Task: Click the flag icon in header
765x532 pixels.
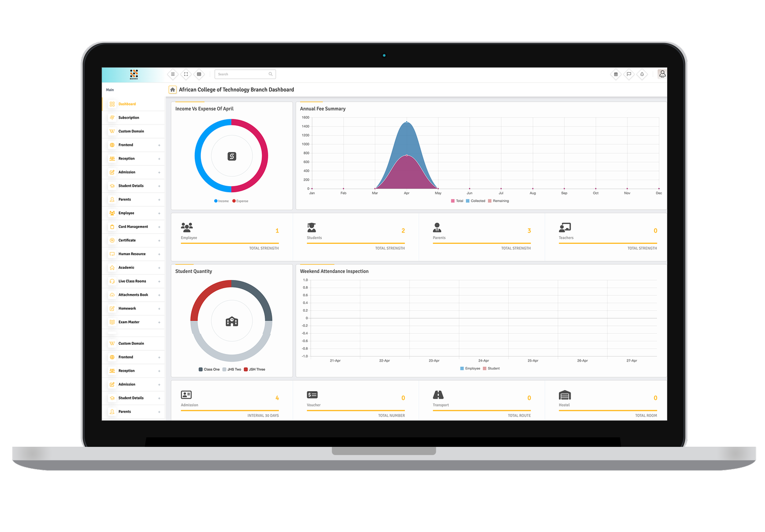Action: [x=629, y=74]
